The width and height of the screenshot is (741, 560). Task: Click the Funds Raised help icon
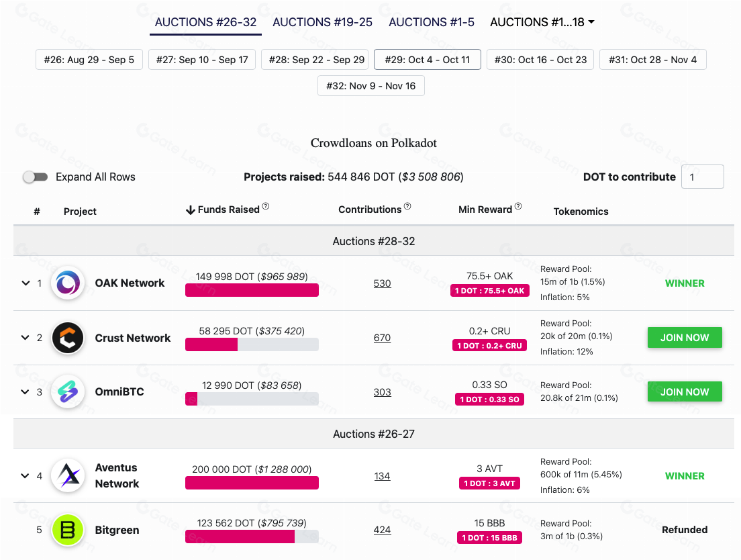click(x=266, y=207)
